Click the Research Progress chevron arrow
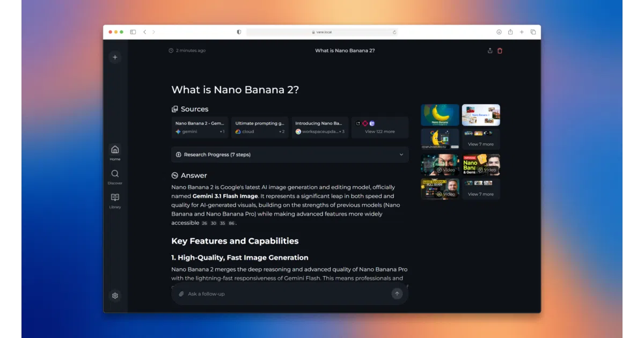The image size is (644, 338). point(401,155)
